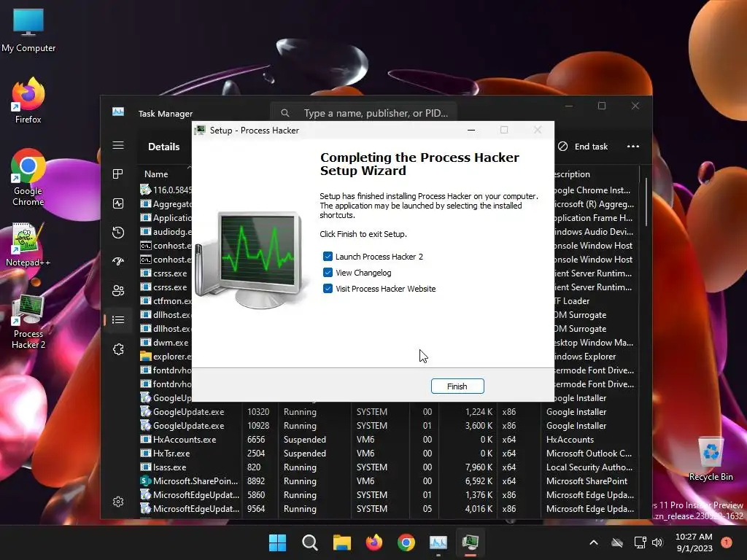Uncheck Visit Process Hacker Website checkbox
The image size is (747, 560).
[328, 289]
